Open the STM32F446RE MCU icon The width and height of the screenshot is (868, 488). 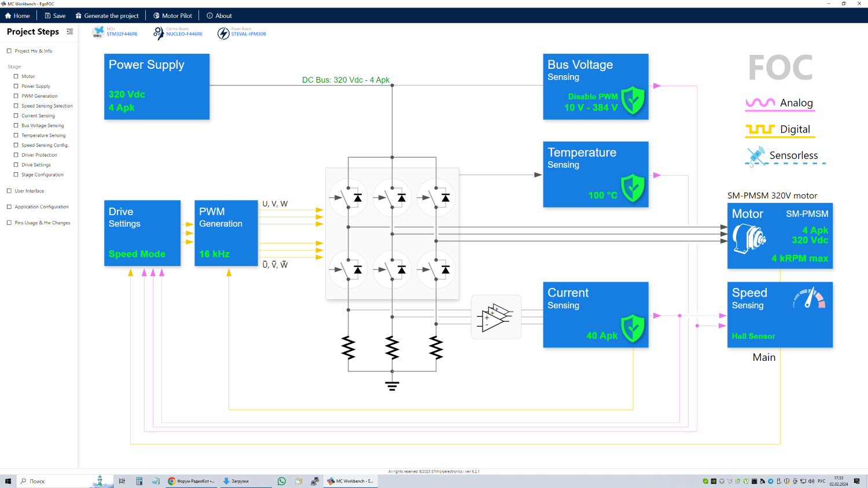tap(98, 32)
